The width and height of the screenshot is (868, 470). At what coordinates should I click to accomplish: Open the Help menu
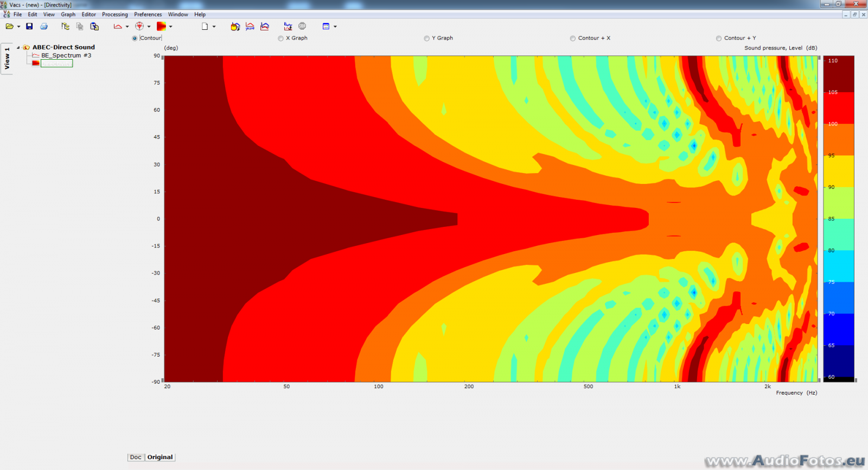click(x=200, y=15)
